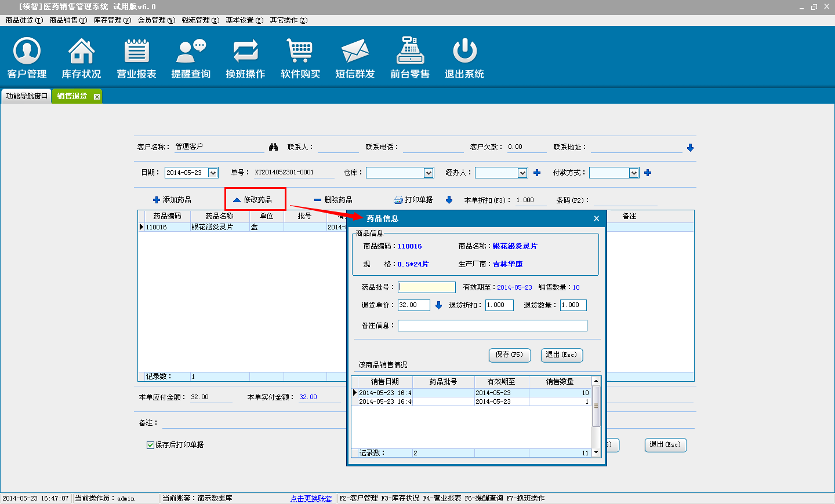The image size is (835, 504).
Task: Open 库存状况 inventory status icon
Action: point(81,58)
